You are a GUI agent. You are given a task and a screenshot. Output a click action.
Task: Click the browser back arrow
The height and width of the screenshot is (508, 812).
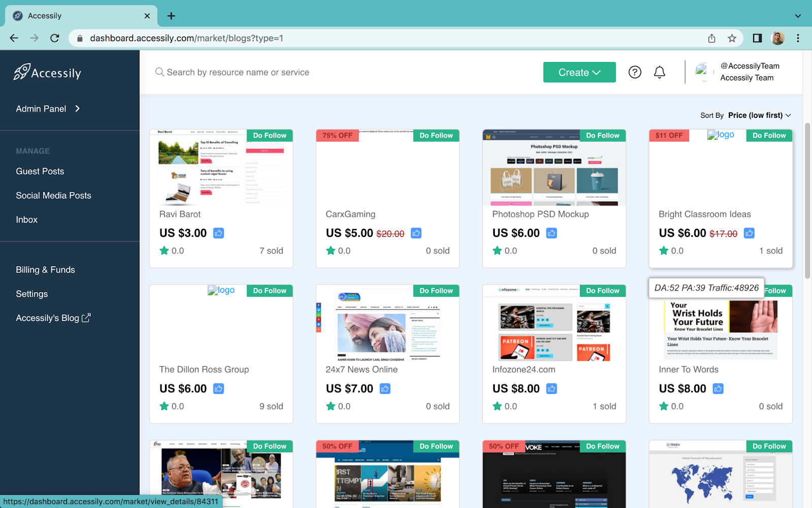14,38
